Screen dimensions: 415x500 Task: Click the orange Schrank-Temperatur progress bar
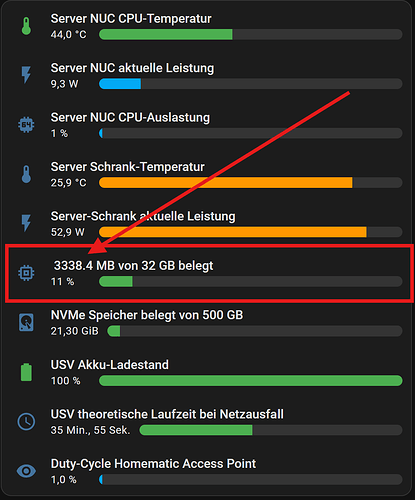(x=226, y=183)
